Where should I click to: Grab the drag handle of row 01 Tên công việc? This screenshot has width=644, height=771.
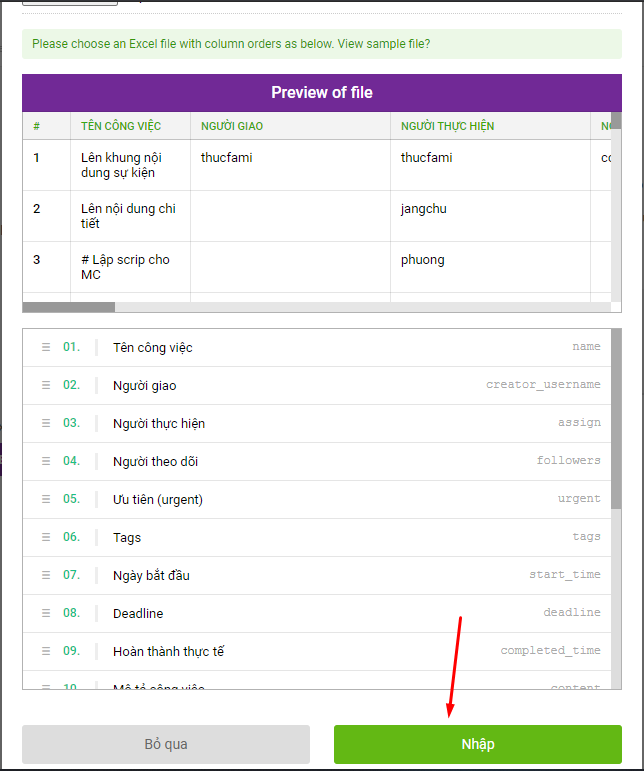46,347
